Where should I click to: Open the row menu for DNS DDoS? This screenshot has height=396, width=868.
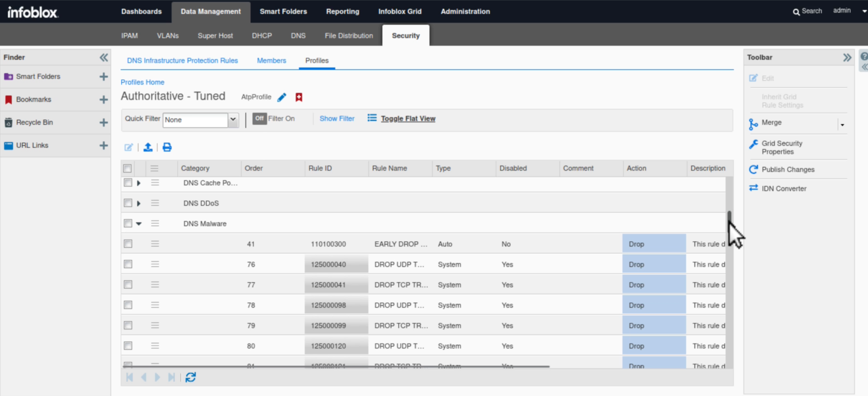[155, 203]
